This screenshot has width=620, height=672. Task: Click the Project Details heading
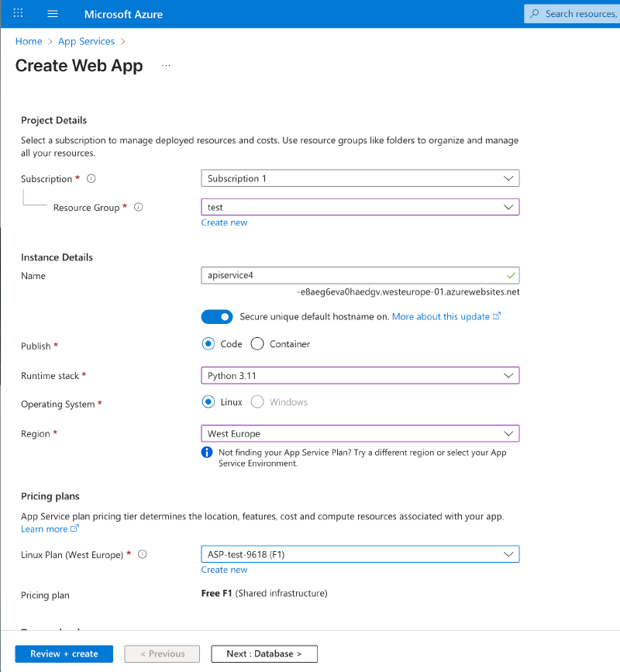(54, 120)
